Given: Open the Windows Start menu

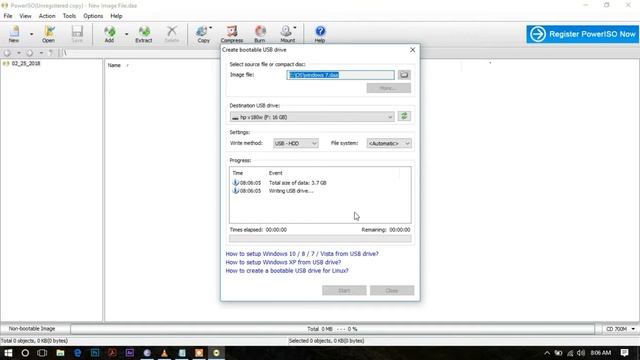Looking at the screenshot, I should [x=8, y=353].
